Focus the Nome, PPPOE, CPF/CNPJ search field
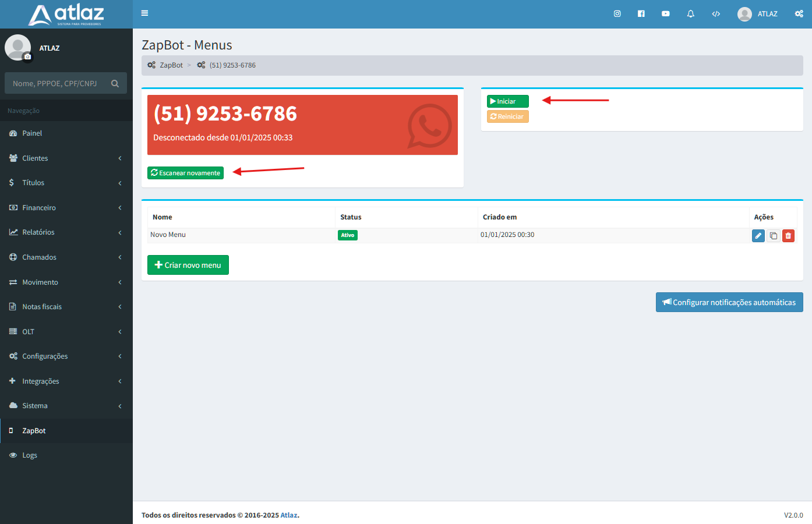Screen dimensions: 812x524 (x=57, y=83)
